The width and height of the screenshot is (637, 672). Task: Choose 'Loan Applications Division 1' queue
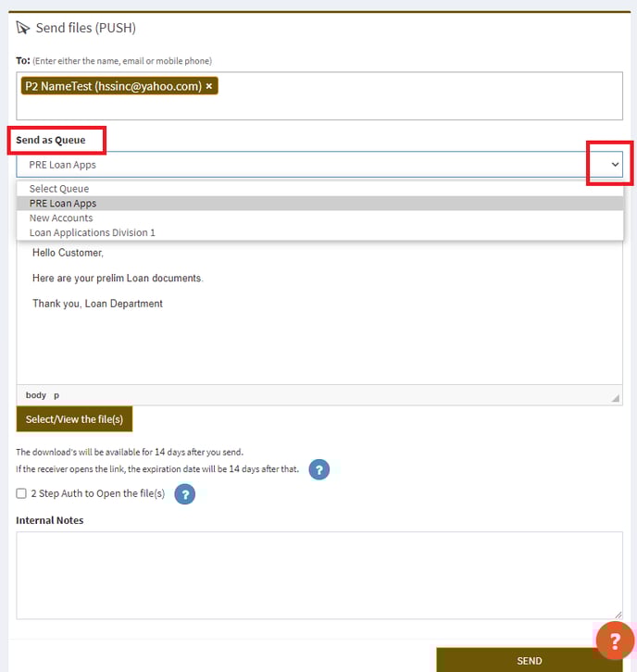point(93,233)
